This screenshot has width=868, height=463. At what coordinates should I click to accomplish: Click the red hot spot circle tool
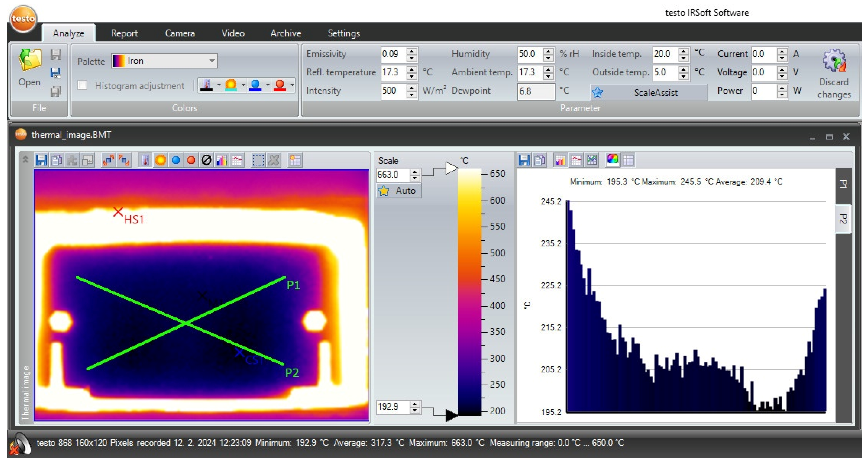[191, 160]
